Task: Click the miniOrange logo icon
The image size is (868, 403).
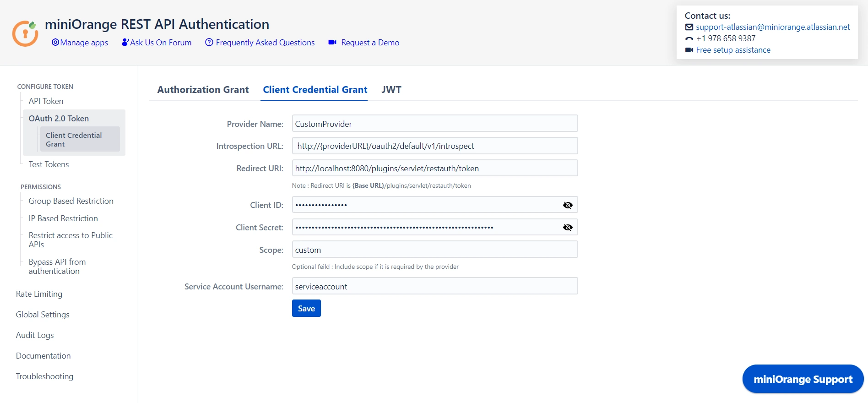Action: coord(25,33)
